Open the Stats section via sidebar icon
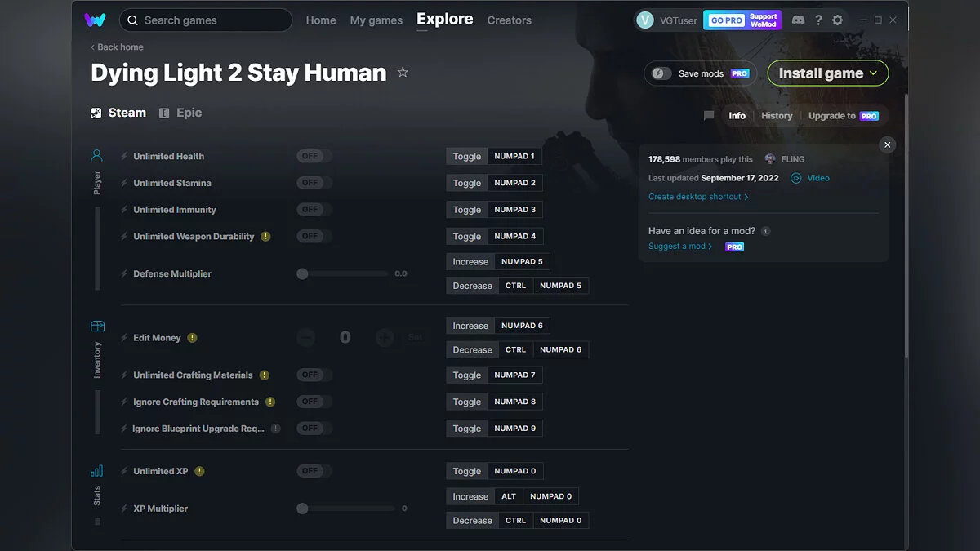The width and height of the screenshot is (980, 551). pos(96,471)
